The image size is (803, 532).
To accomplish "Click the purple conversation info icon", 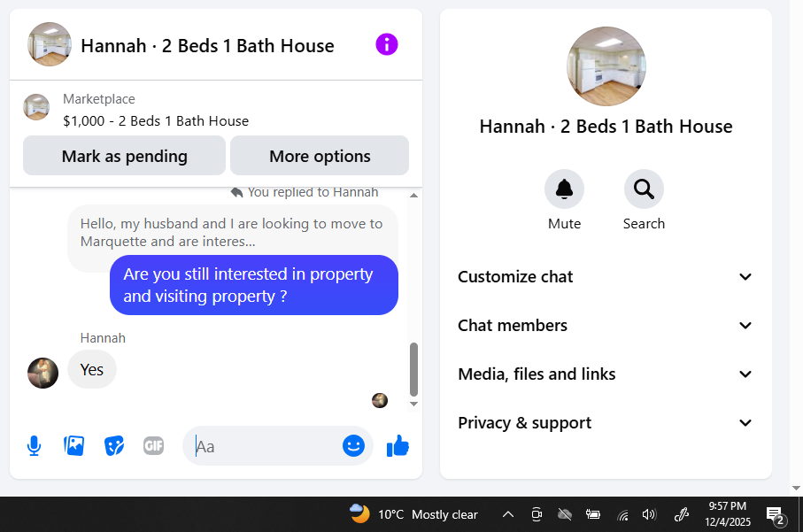I will 387,44.
